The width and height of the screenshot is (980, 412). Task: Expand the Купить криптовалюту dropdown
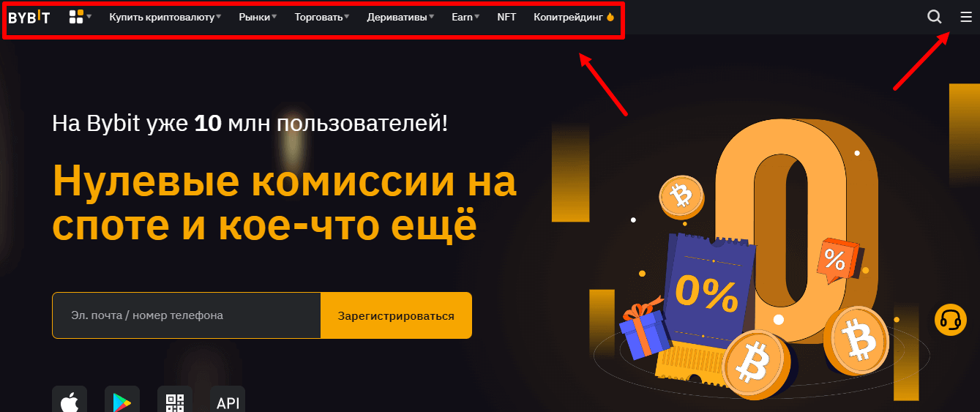[x=165, y=17]
